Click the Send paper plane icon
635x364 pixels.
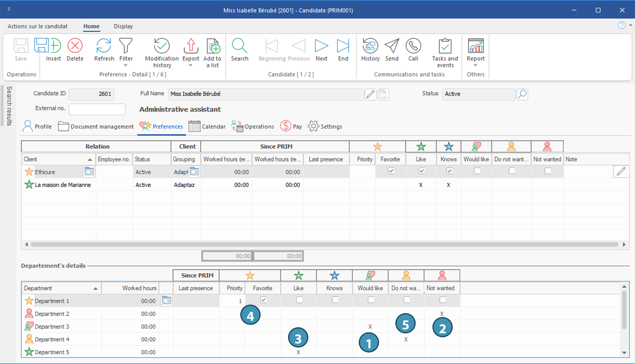[392, 46]
